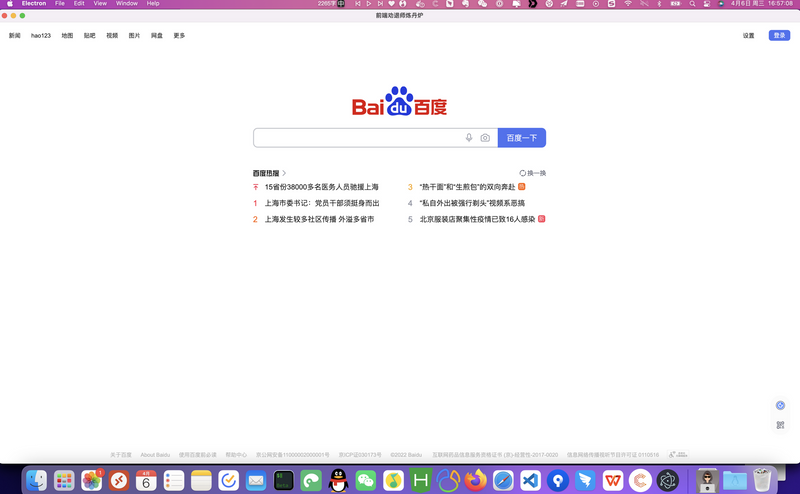
Task: Open Trash in the Dock
Action: pyautogui.click(x=762, y=480)
